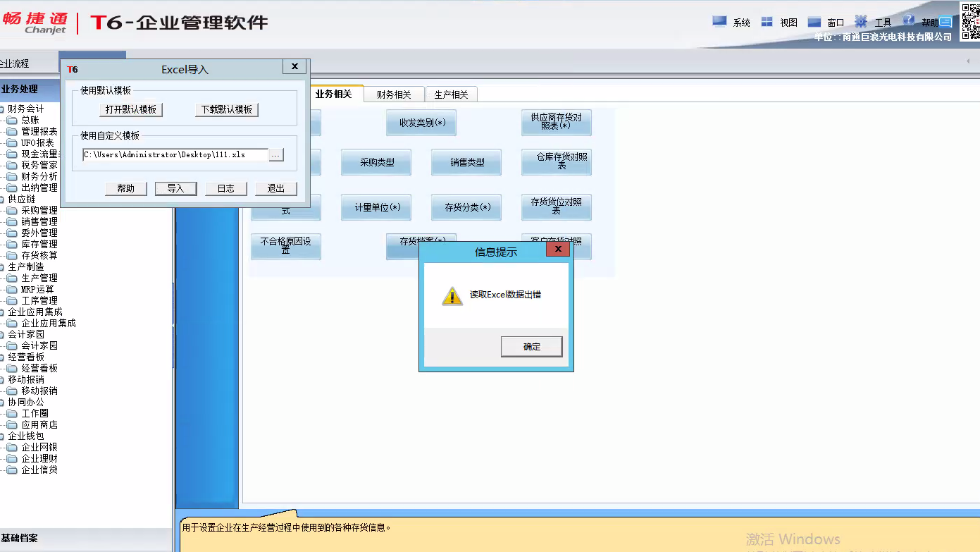The image size is (980, 552).
Task: Click the 业务处理 panel header
Action: (x=30, y=89)
